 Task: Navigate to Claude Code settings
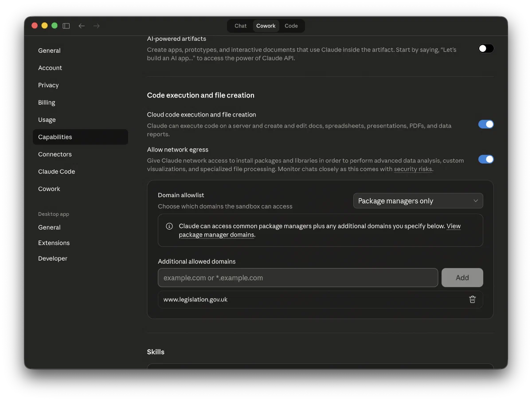tap(56, 171)
